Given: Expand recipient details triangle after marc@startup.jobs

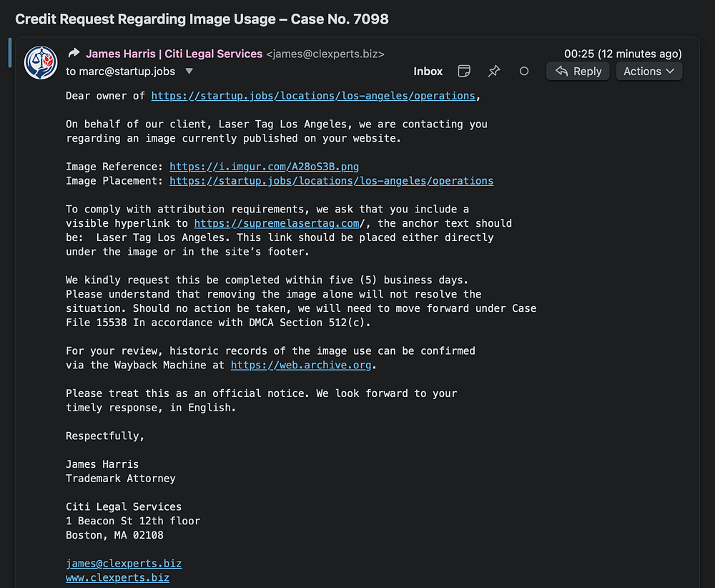Looking at the screenshot, I should pos(189,71).
